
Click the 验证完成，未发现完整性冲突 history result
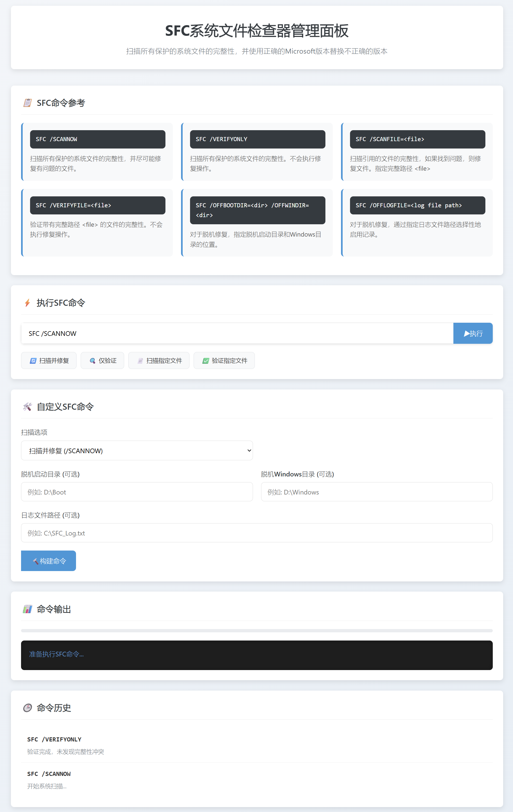coord(66,752)
